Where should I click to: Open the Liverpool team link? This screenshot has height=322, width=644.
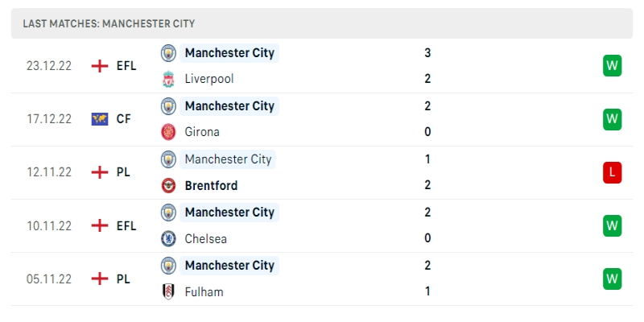pos(209,79)
